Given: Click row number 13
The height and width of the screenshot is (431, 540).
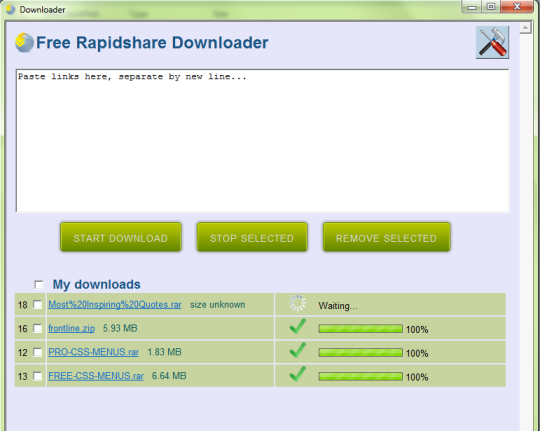Looking at the screenshot, I should click(22, 377).
